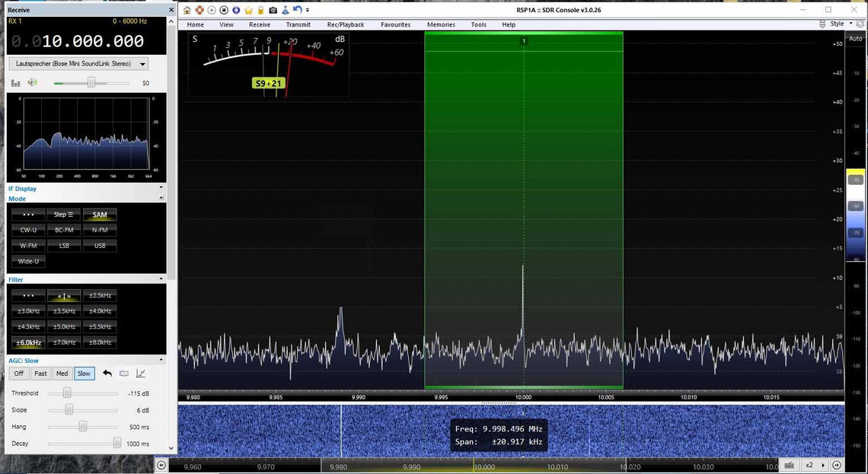
Task: Mute the speaker volume icon
Action: 33,82
